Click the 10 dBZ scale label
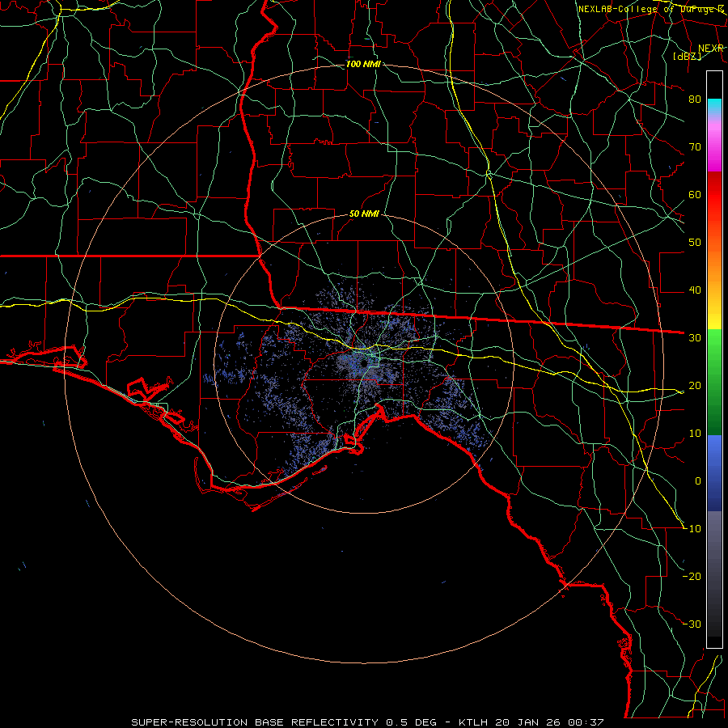The height and width of the screenshot is (728, 728). pyautogui.click(x=695, y=434)
